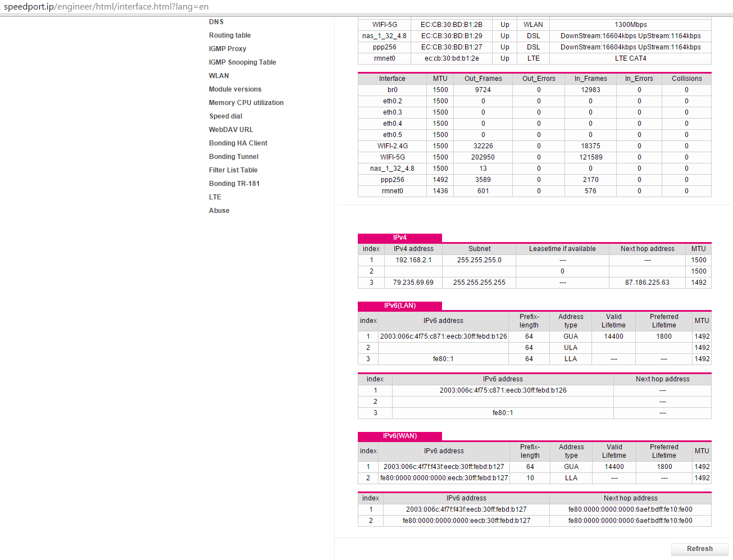Click the Collisions column header

686,79
